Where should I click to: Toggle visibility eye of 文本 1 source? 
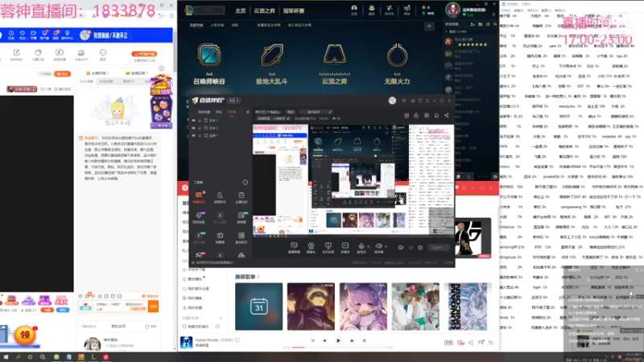(194, 121)
